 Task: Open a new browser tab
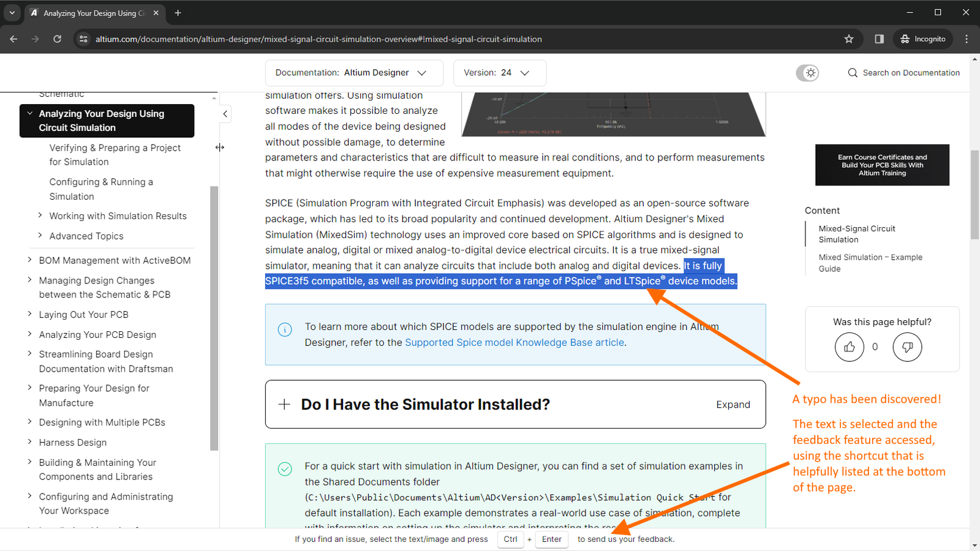pos(178,13)
